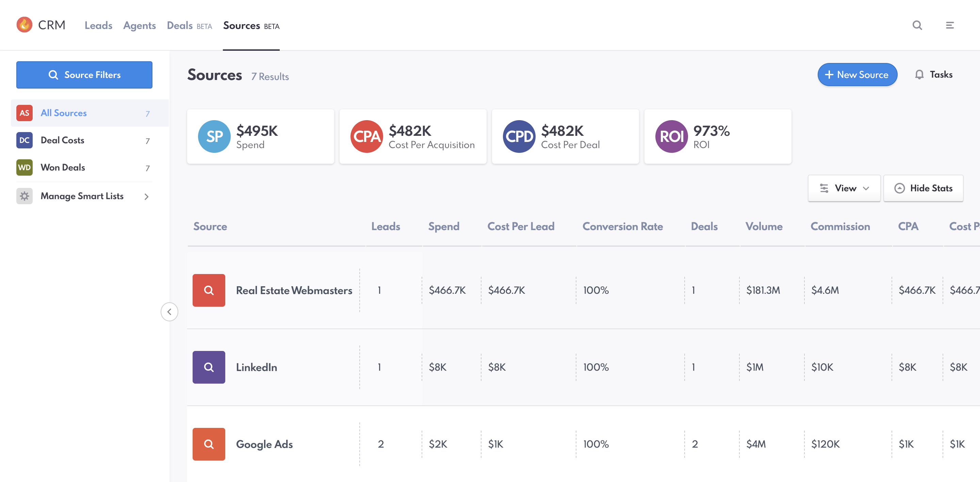The image size is (980, 482).
Task: Select the Sources BETA tab
Action: pyautogui.click(x=251, y=26)
